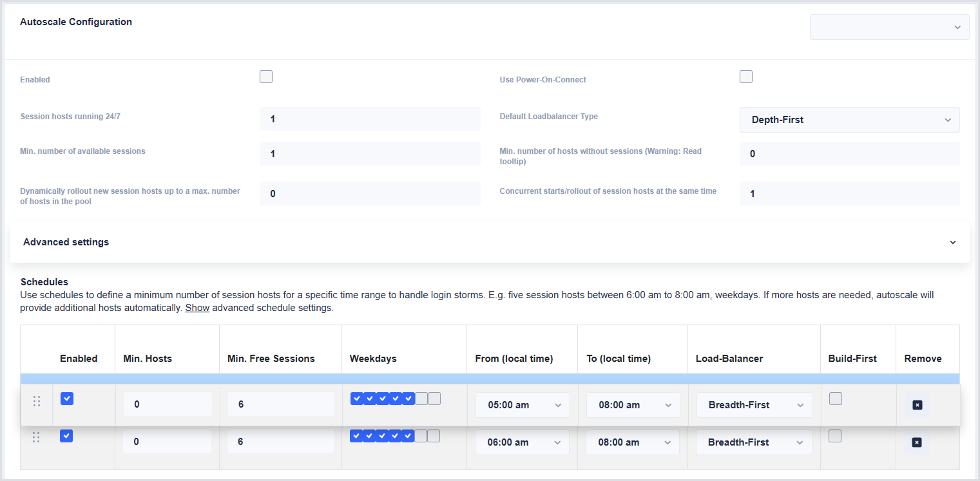Image resolution: width=980 pixels, height=481 pixels.
Task: Check the last weekday box in first schedule
Action: pos(434,399)
